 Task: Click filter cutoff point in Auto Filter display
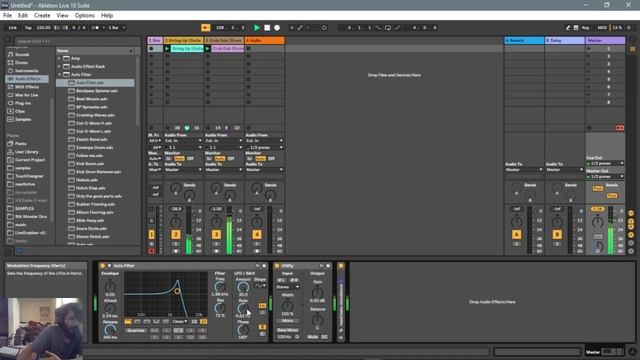(x=177, y=291)
